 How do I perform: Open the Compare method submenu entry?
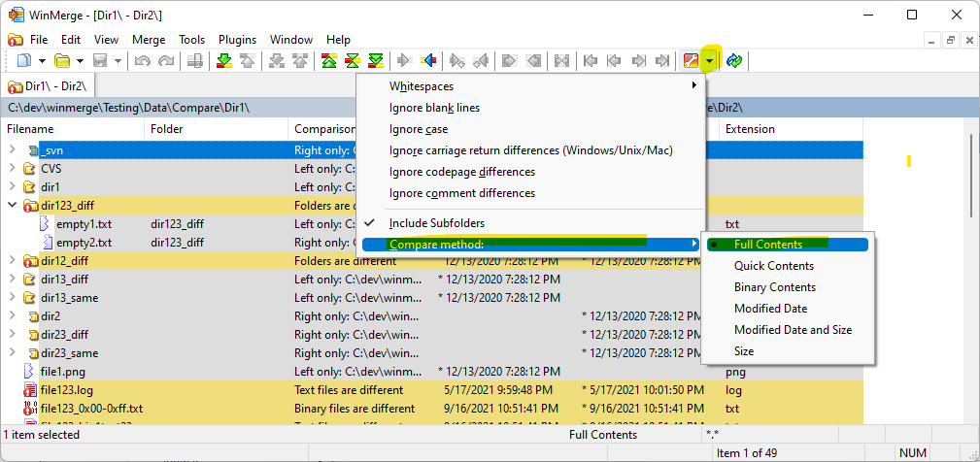point(531,245)
